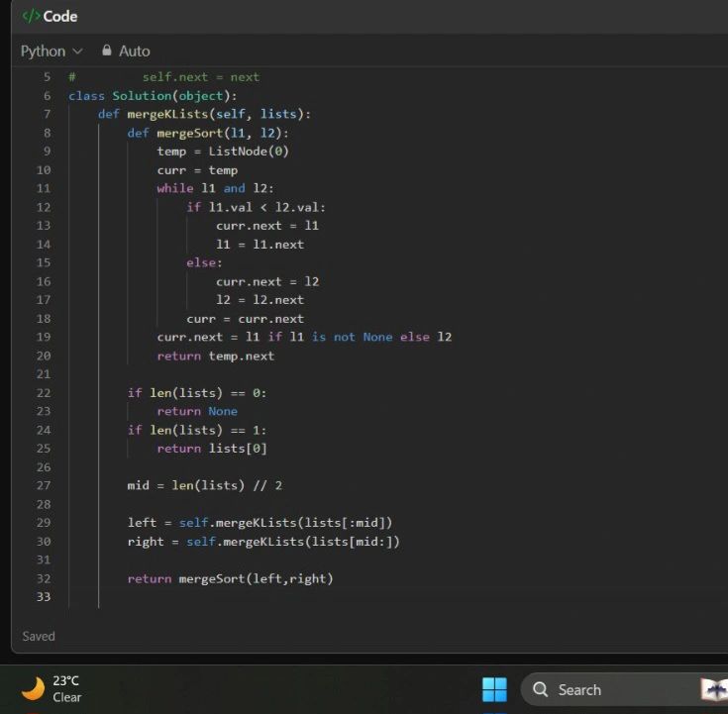Open the Python language dropdown
The image size is (728, 714).
(52, 51)
